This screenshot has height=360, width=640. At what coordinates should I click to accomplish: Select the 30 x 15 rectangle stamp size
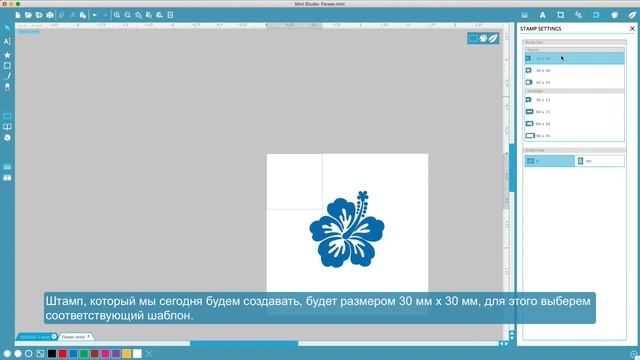point(574,100)
